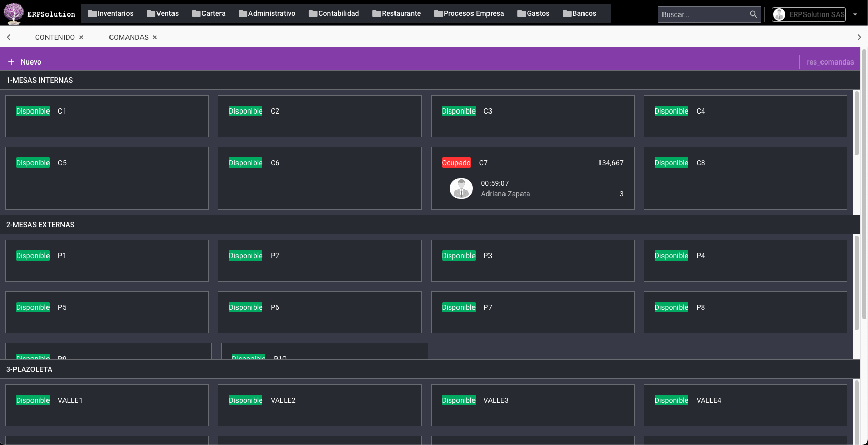Open the Inventarios folder menu
This screenshot has height=445, width=868.
tap(111, 13)
